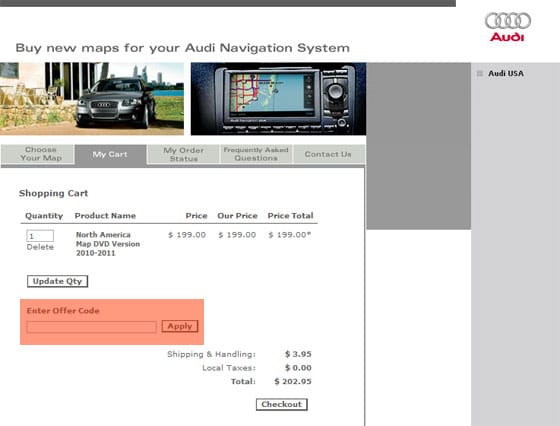Image resolution: width=560 pixels, height=426 pixels.
Task: Apply the offer code
Action: pyautogui.click(x=180, y=326)
